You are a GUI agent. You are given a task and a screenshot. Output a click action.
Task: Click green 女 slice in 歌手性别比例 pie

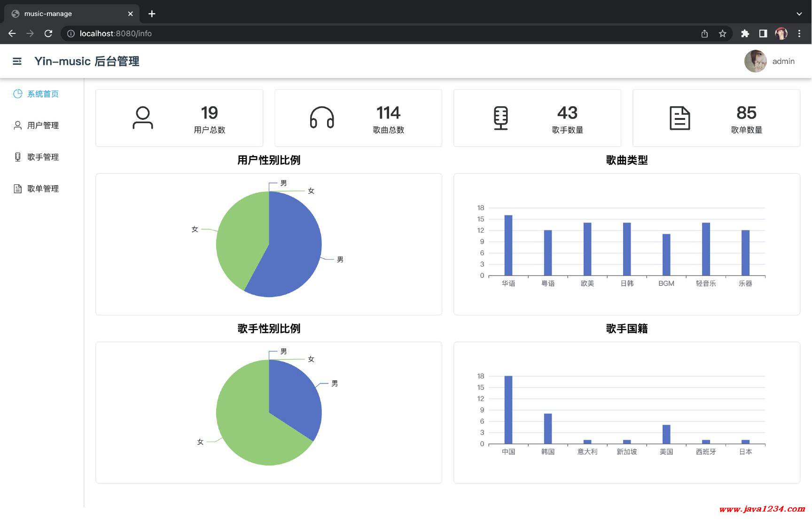(249, 423)
